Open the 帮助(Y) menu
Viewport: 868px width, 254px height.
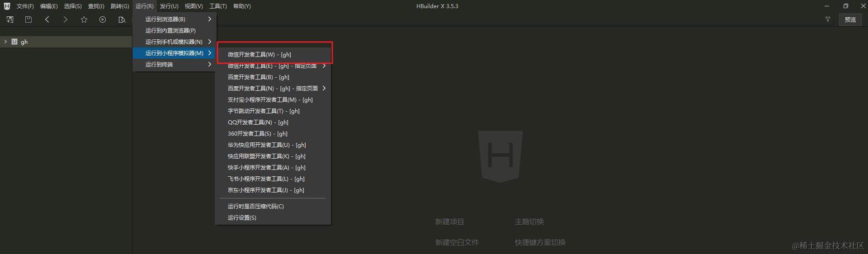(242, 6)
